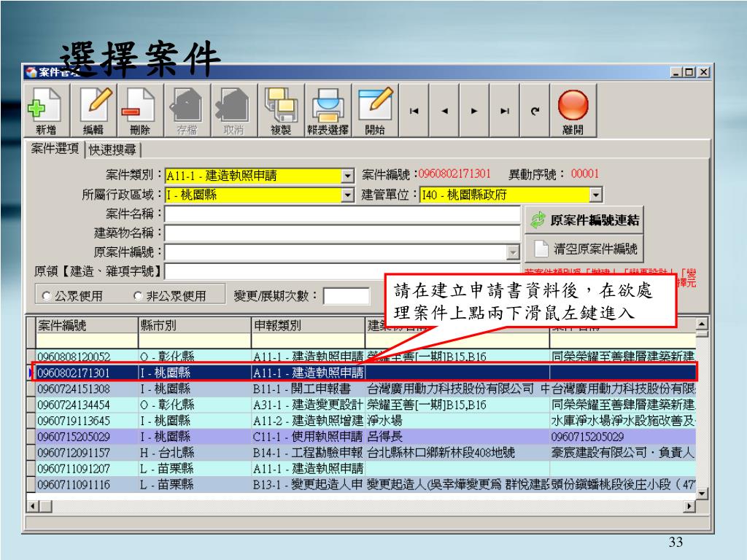
Task: Click H - 台北縣 cell
Action: (x=195, y=453)
